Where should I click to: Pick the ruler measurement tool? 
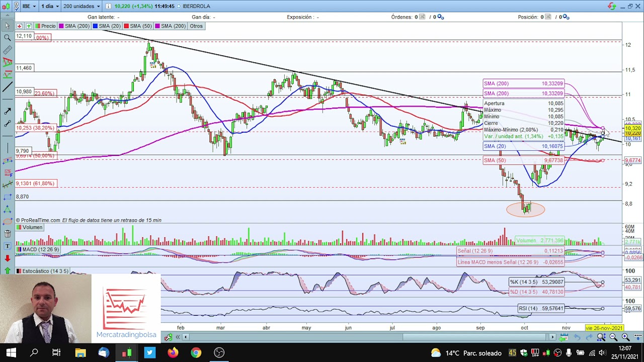7,50
